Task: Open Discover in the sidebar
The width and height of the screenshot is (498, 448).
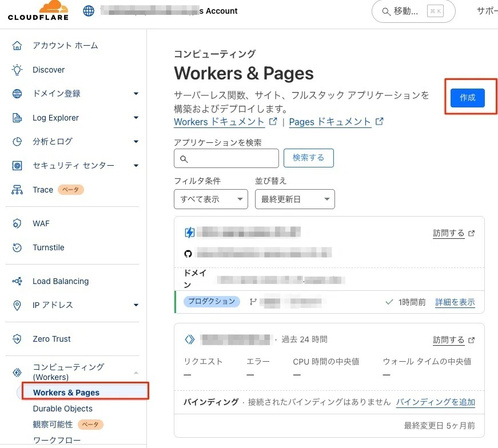Action: click(x=49, y=70)
